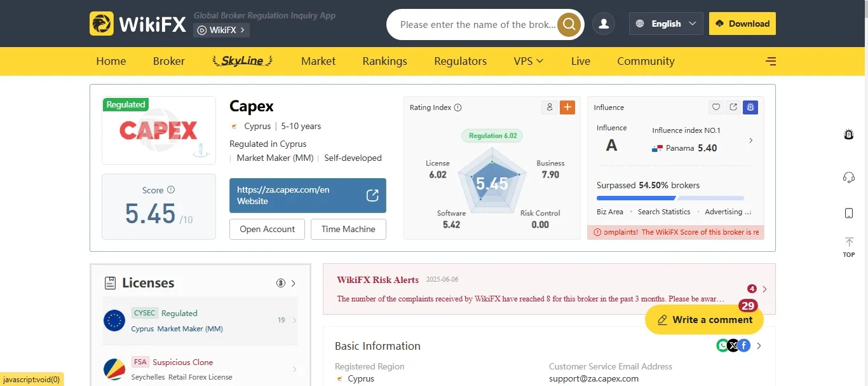Screen dimensions: 868x386
Task: Click the headset customer service icon
Action: pos(848,177)
